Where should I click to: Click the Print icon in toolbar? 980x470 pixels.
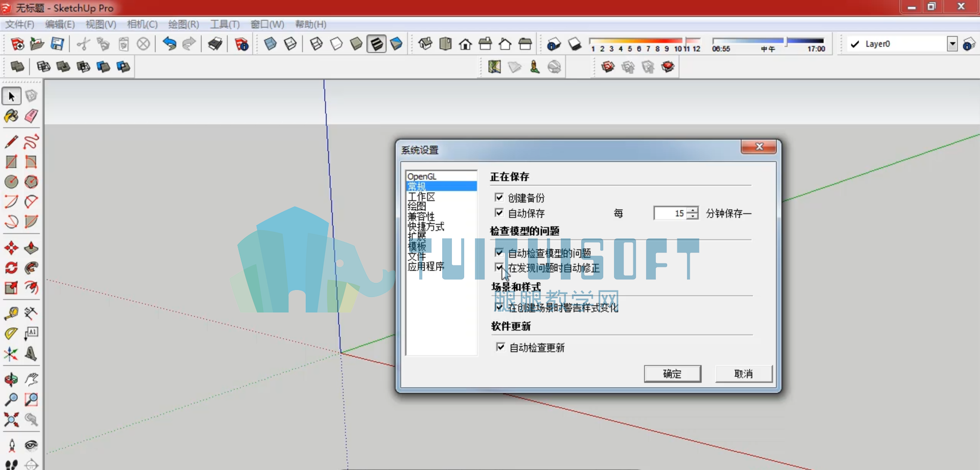click(215, 44)
